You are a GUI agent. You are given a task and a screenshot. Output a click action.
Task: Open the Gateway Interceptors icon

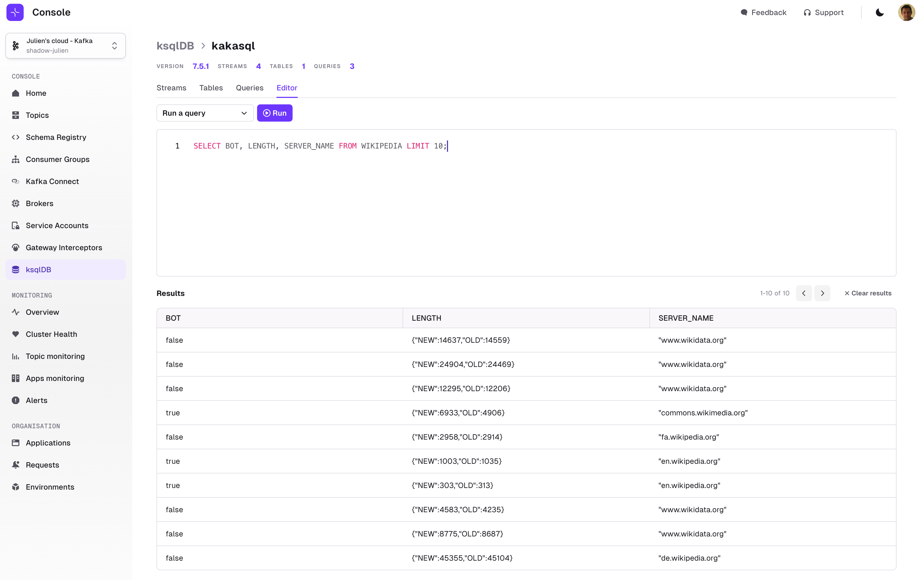pyautogui.click(x=16, y=247)
